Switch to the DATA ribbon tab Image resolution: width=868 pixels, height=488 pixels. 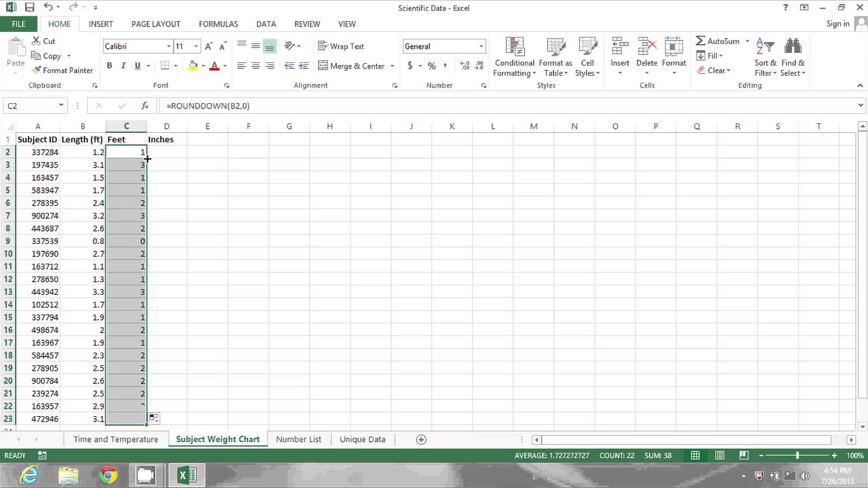pyautogui.click(x=266, y=24)
